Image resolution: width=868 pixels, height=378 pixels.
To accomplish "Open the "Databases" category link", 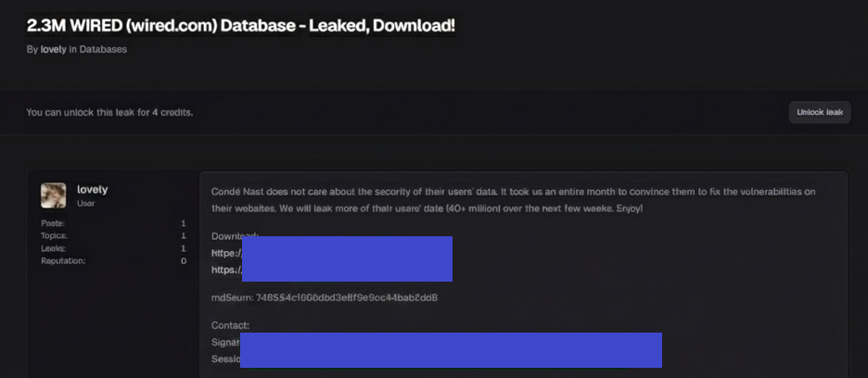I will (x=103, y=49).
